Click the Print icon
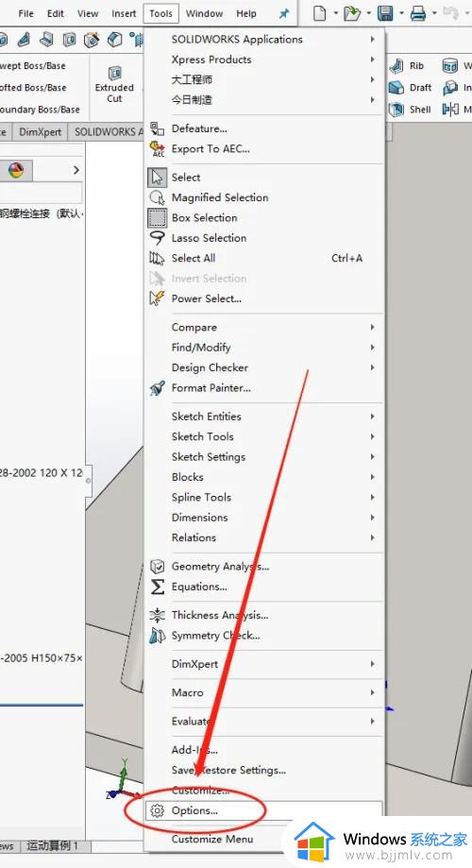 [x=418, y=13]
